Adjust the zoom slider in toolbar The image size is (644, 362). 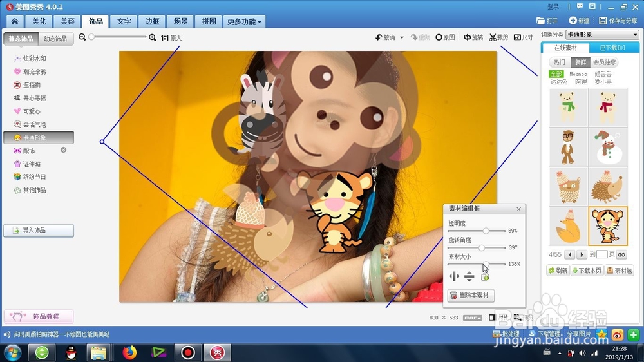[91, 37]
